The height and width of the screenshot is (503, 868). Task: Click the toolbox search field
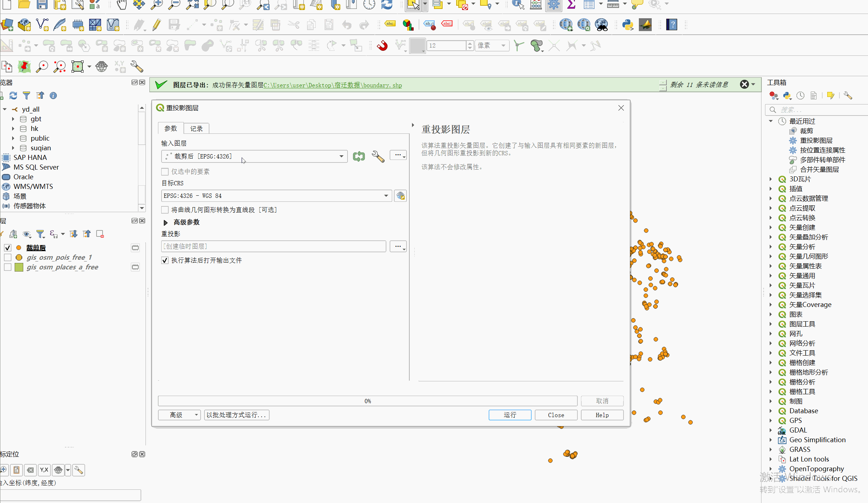pos(819,110)
